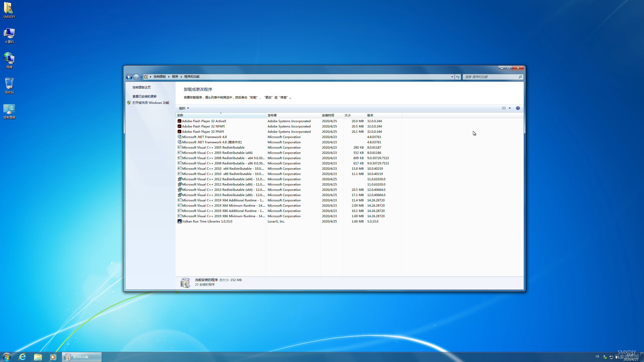
Task: Select 回收站 desktop icon
Action: (x=9, y=86)
